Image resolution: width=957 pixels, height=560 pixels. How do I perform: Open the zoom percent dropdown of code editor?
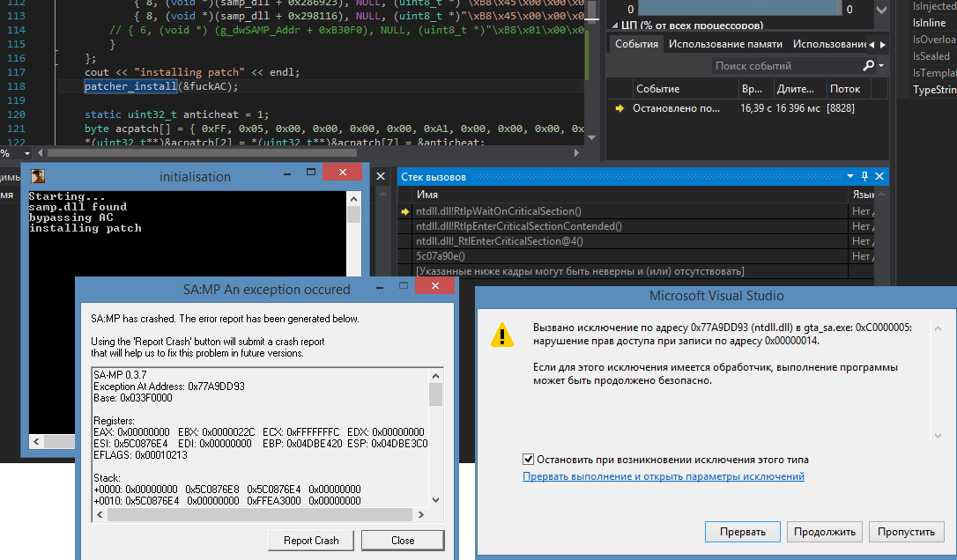pos(26,153)
